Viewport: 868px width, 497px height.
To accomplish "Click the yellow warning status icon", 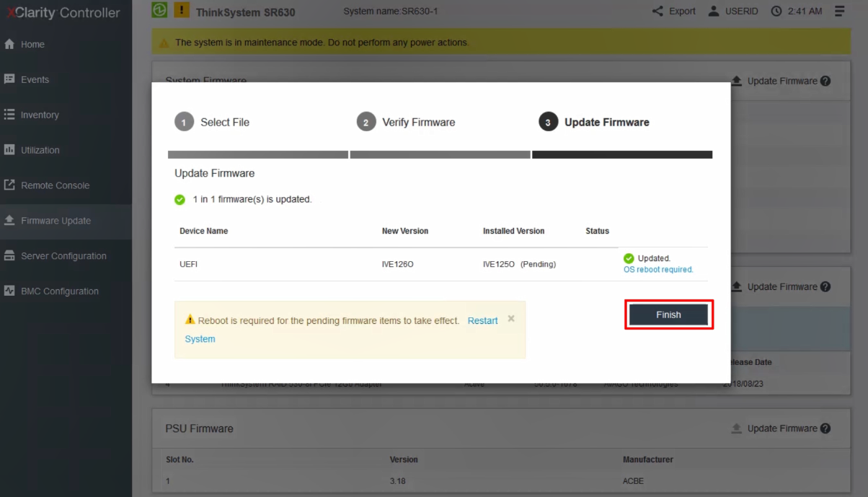I will pyautogui.click(x=182, y=11).
